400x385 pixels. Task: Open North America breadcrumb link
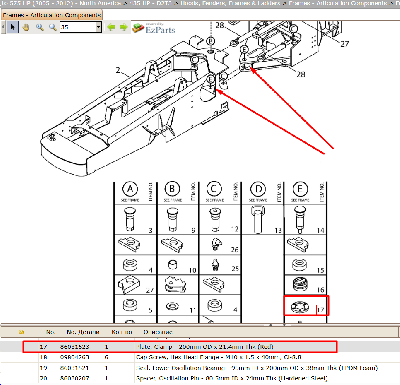pyautogui.click(x=100, y=3)
